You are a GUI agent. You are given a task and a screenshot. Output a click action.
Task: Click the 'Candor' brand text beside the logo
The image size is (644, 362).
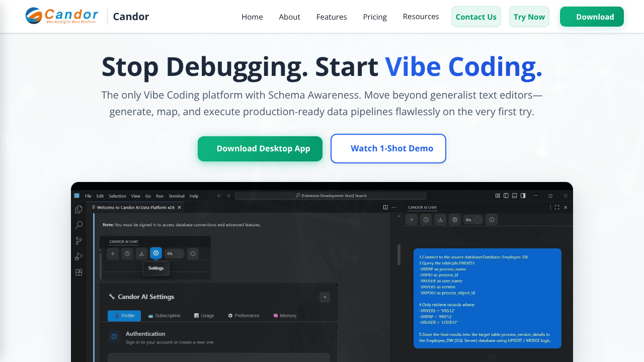click(131, 17)
